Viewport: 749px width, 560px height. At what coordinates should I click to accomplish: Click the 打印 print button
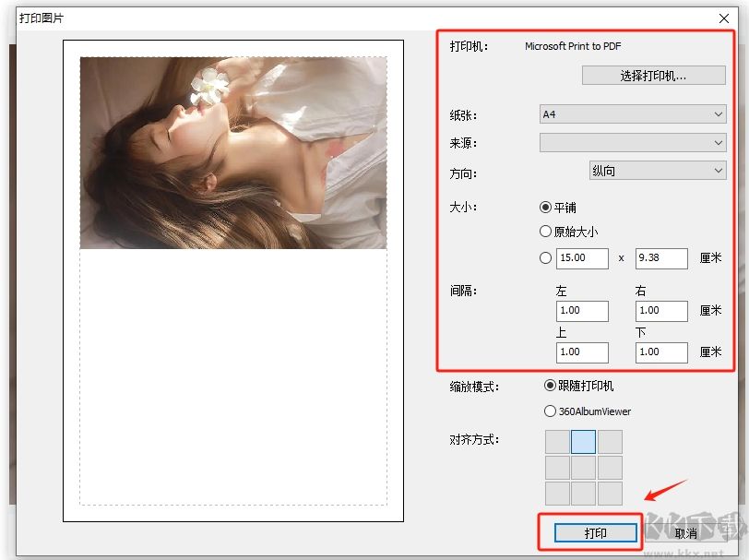(x=595, y=532)
